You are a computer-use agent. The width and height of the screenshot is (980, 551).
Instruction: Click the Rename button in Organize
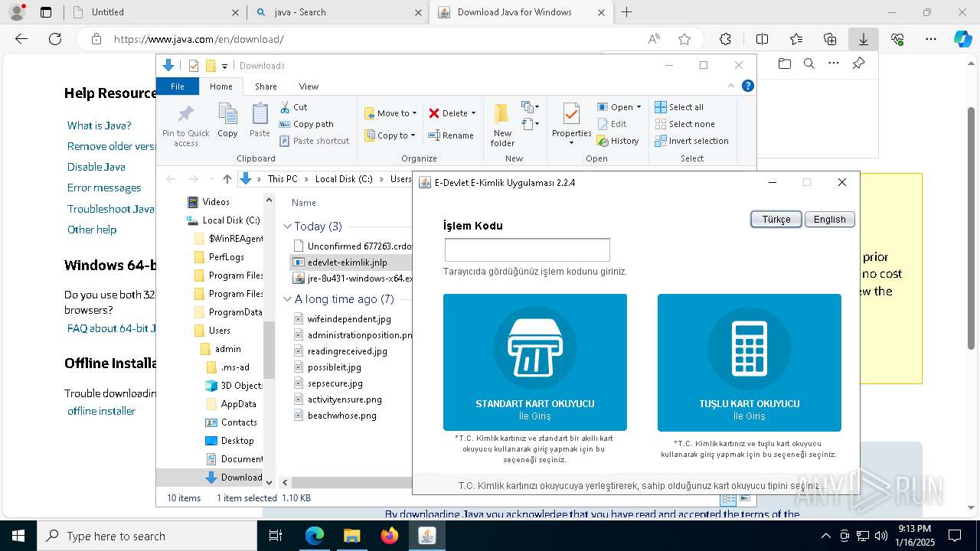tap(451, 135)
